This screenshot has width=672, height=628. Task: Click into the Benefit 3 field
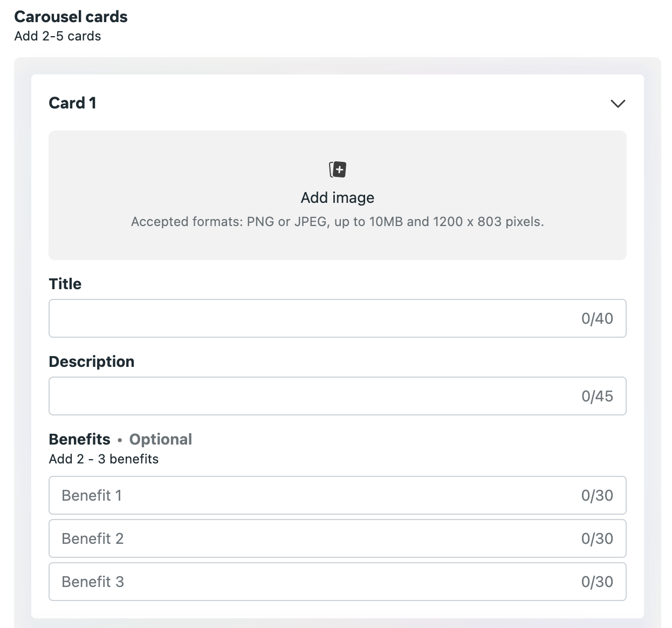[313, 582]
